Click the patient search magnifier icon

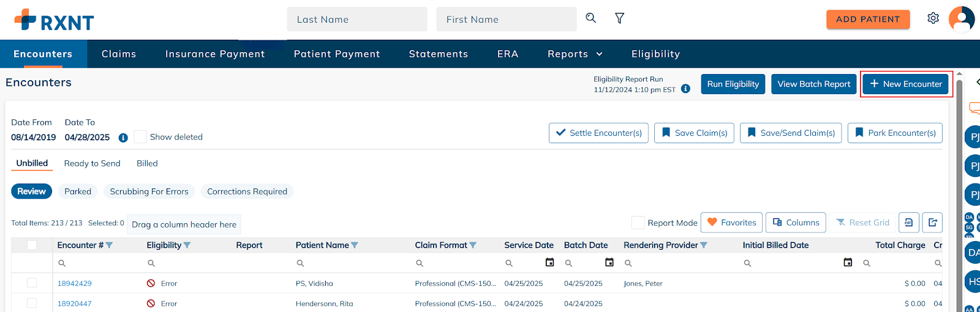coord(590,18)
